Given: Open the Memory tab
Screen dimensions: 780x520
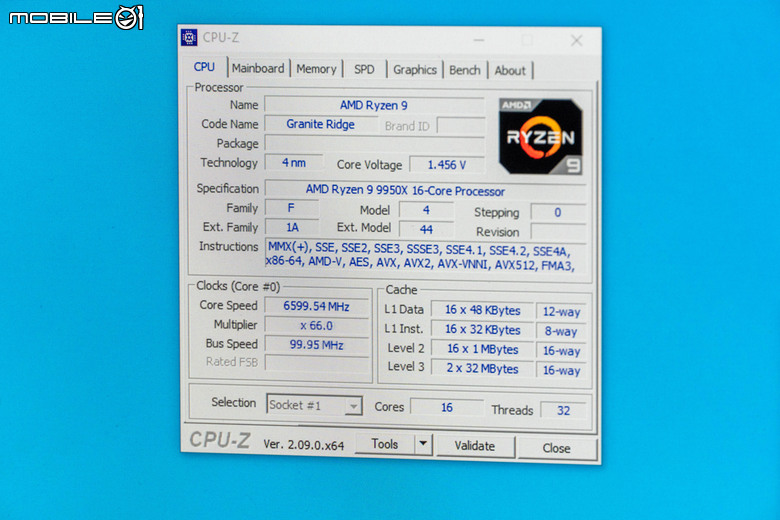Looking at the screenshot, I should pyautogui.click(x=316, y=69).
